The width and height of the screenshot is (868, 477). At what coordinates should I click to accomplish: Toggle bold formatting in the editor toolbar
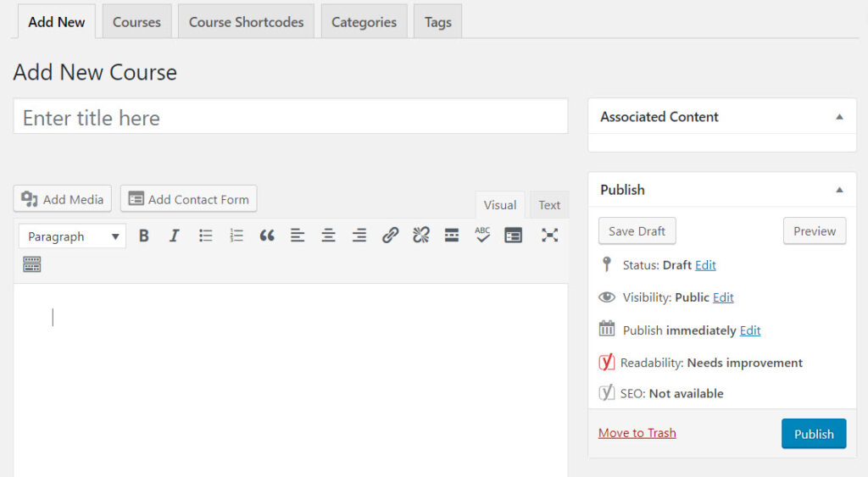tap(144, 236)
